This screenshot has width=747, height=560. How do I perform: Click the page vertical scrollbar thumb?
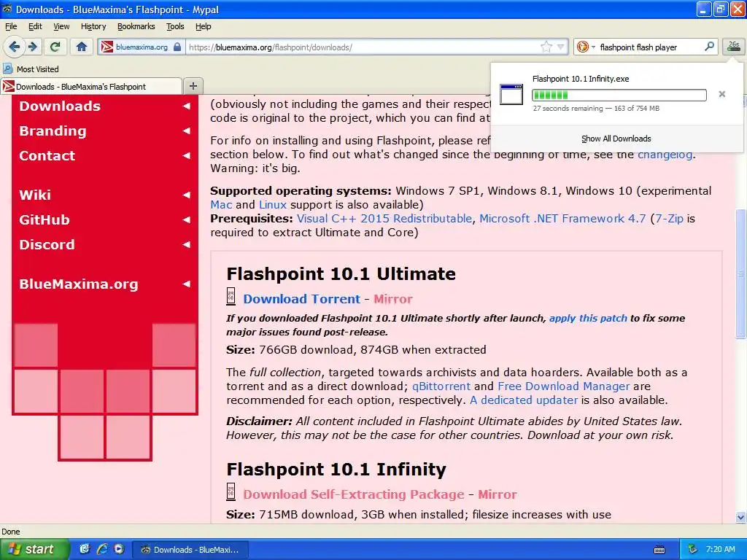pos(740,274)
